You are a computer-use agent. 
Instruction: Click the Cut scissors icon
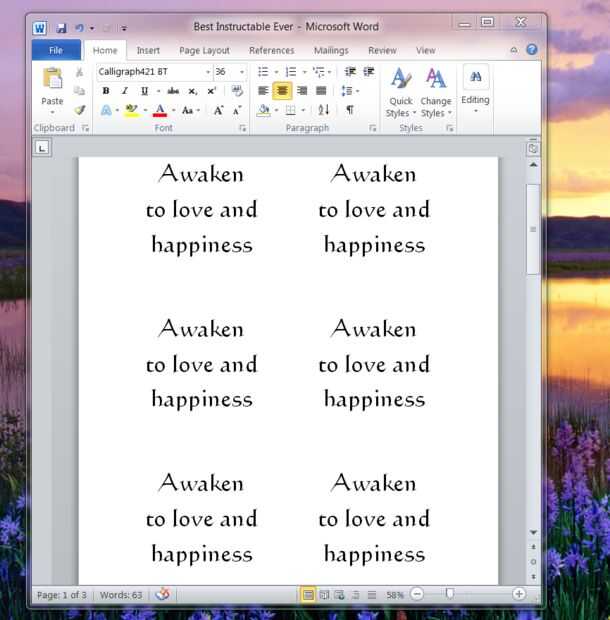[x=79, y=72]
